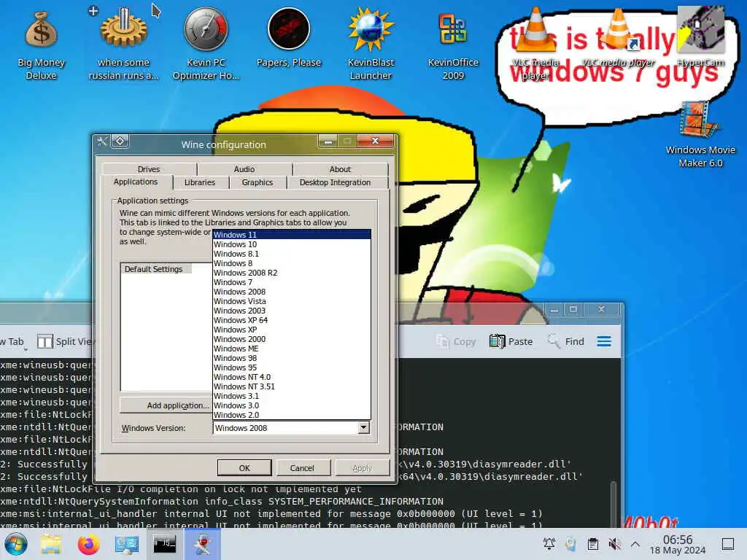The width and height of the screenshot is (747, 560).
Task: Choose Windows XP 64 from the list
Action: tap(292, 320)
